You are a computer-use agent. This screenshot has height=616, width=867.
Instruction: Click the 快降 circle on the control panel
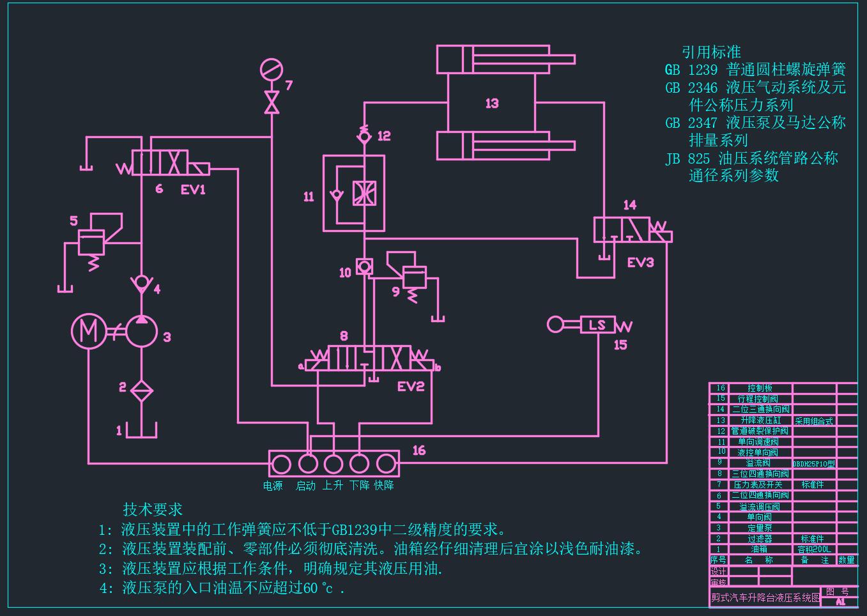(385, 464)
